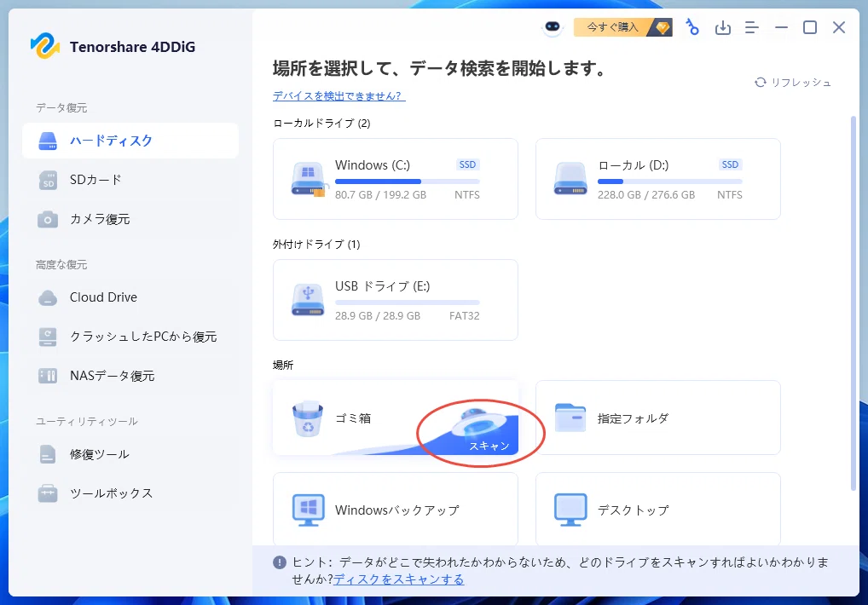Click the SD card icon
868x605 pixels.
coord(48,181)
